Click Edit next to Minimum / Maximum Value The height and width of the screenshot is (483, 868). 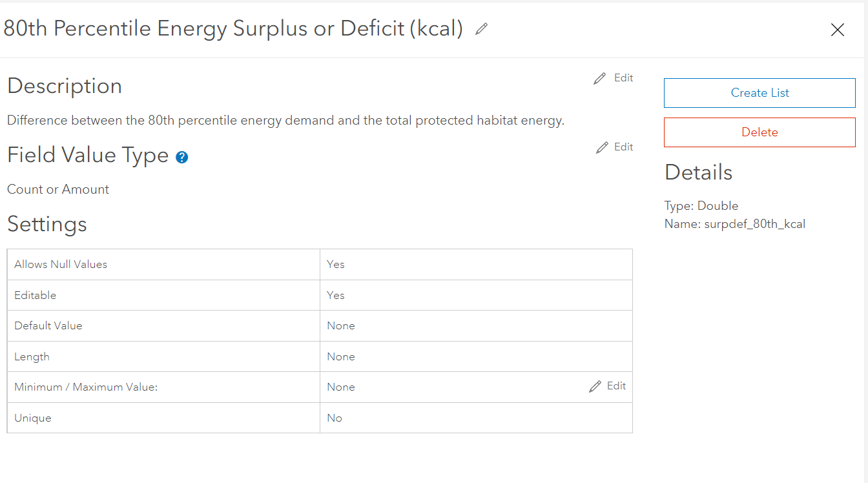pos(615,385)
